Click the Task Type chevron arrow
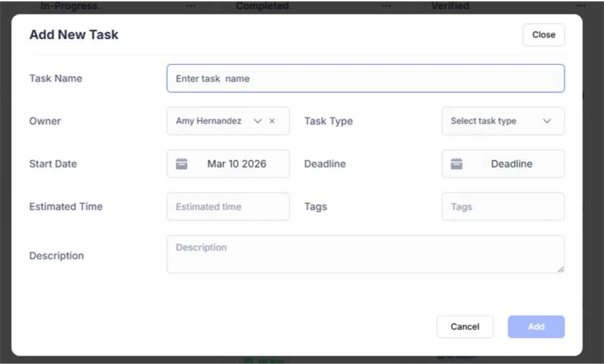 click(547, 121)
